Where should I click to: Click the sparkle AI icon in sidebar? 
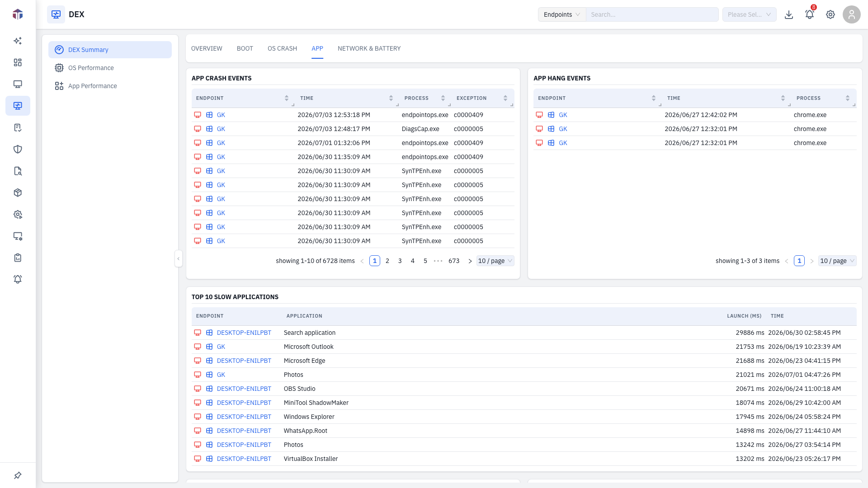(x=18, y=41)
